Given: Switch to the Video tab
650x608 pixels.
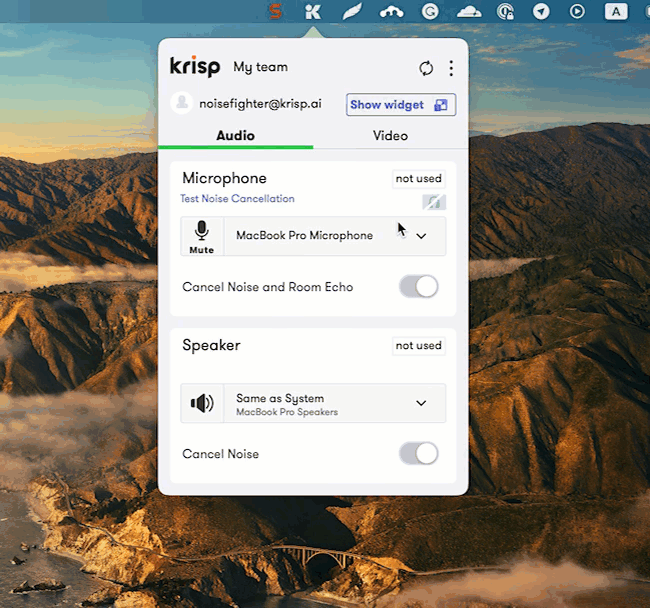Looking at the screenshot, I should (x=390, y=136).
